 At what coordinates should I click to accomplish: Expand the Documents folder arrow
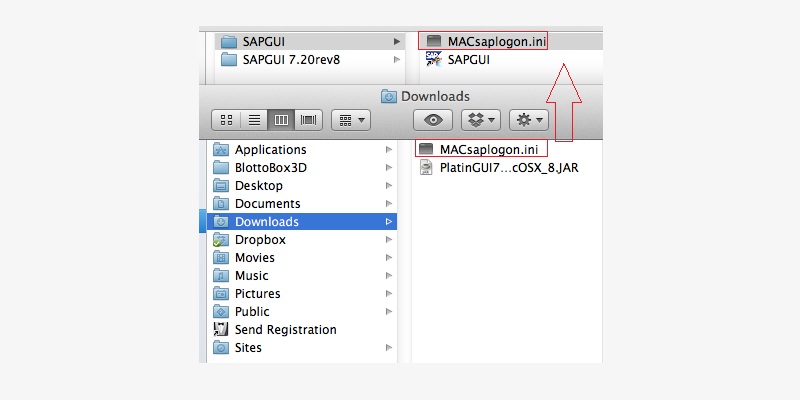[389, 204]
